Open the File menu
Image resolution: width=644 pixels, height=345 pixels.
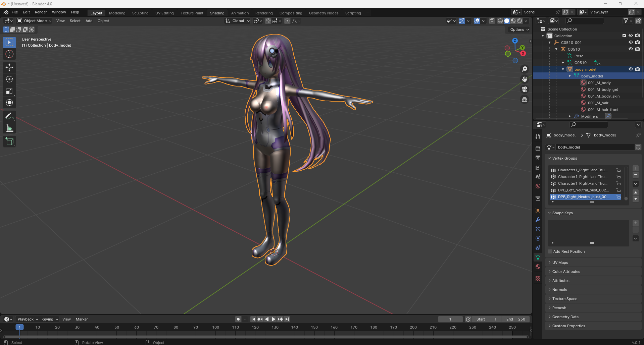coord(15,12)
